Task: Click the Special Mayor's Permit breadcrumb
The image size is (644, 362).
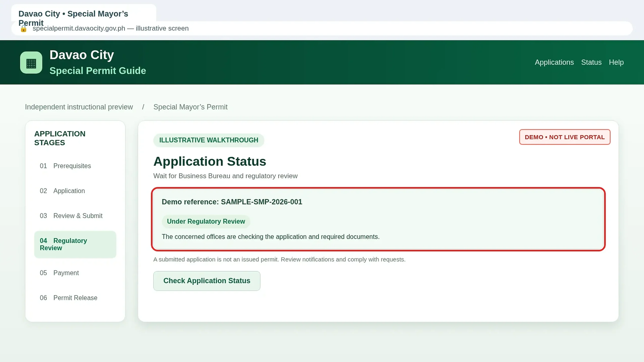Action: (x=190, y=107)
